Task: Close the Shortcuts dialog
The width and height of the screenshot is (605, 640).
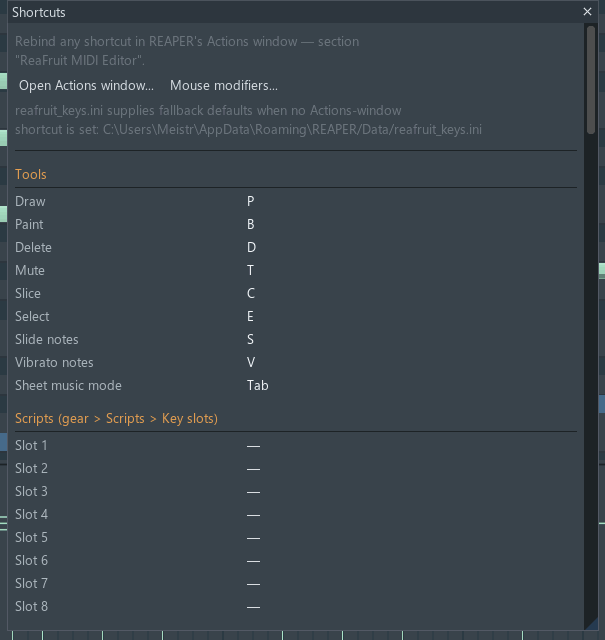Action: pos(587,12)
